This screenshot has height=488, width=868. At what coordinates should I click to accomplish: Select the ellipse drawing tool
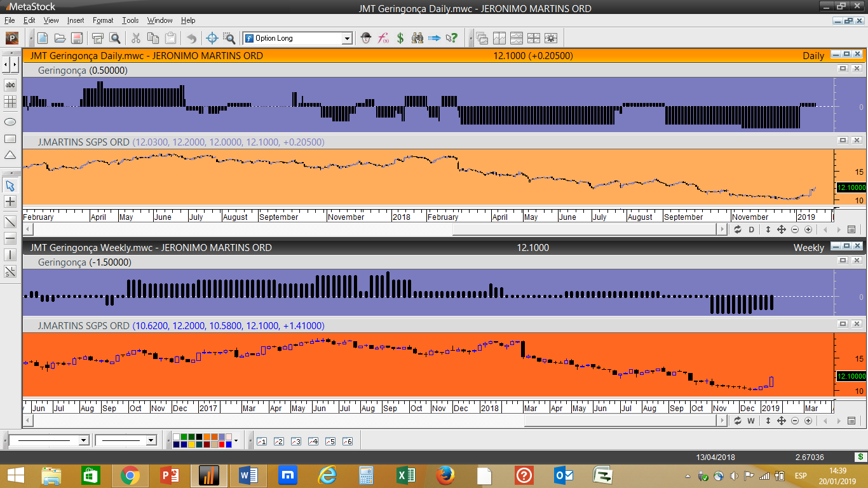[x=10, y=122]
